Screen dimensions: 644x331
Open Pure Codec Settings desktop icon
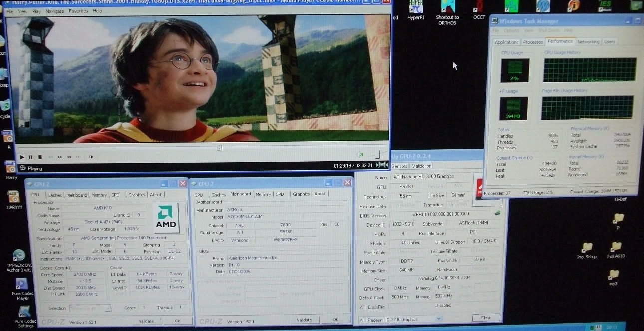pyautogui.click(x=25, y=317)
